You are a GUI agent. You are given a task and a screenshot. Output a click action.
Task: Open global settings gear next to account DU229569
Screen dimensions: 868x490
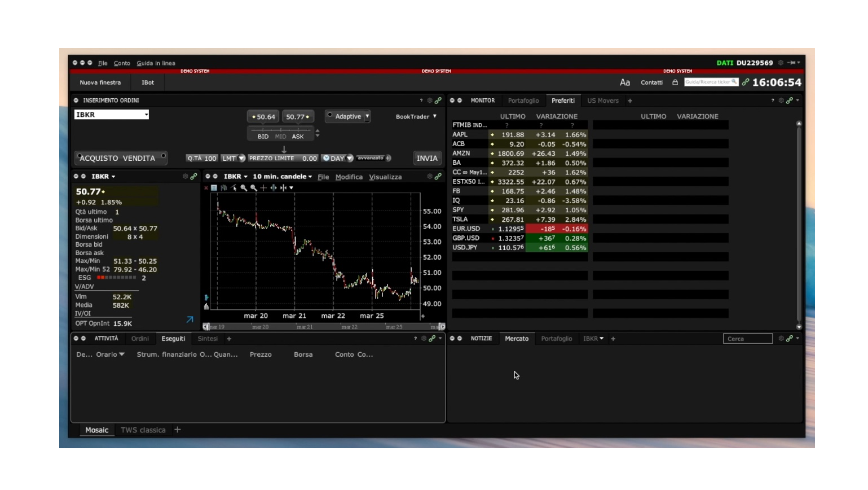click(781, 63)
